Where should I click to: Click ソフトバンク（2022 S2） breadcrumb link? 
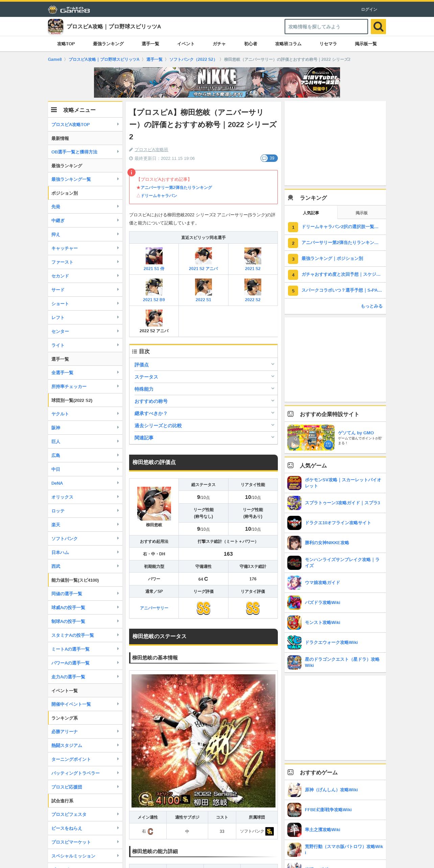pos(193,59)
